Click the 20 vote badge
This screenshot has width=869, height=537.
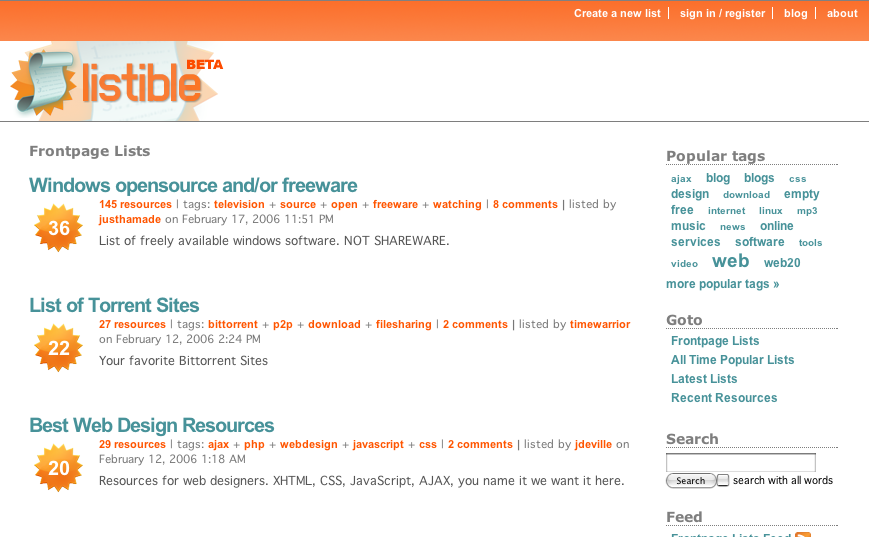point(58,468)
